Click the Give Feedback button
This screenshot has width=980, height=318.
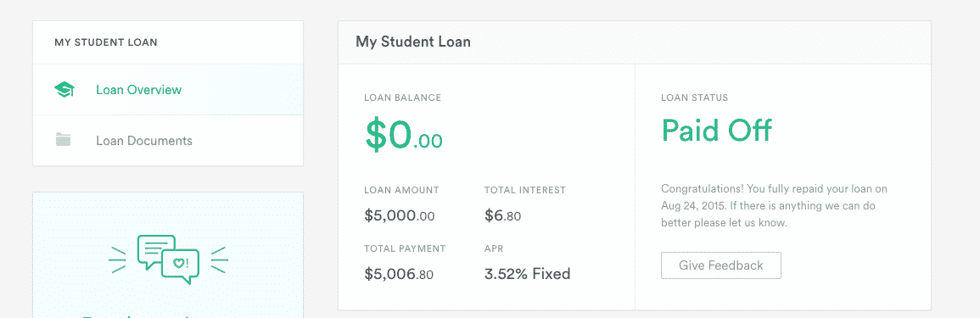tap(720, 265)
